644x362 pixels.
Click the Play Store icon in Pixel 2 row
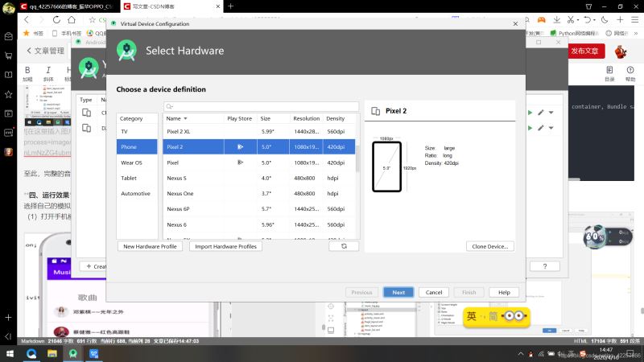click(240, 147)
